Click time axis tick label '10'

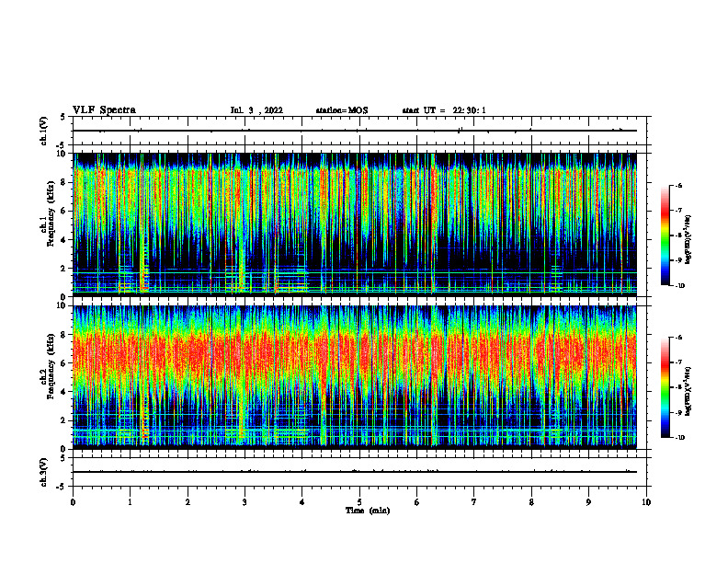(646, 502)
